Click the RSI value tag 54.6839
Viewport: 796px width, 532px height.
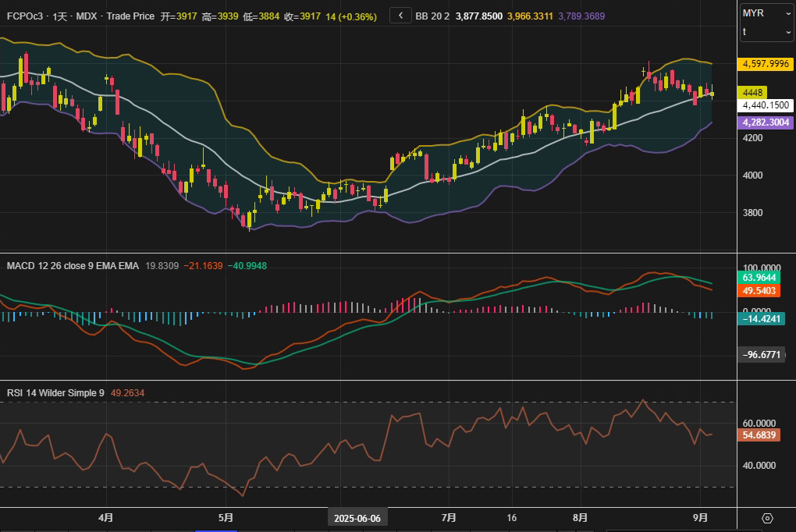click(x=759, y=435)
